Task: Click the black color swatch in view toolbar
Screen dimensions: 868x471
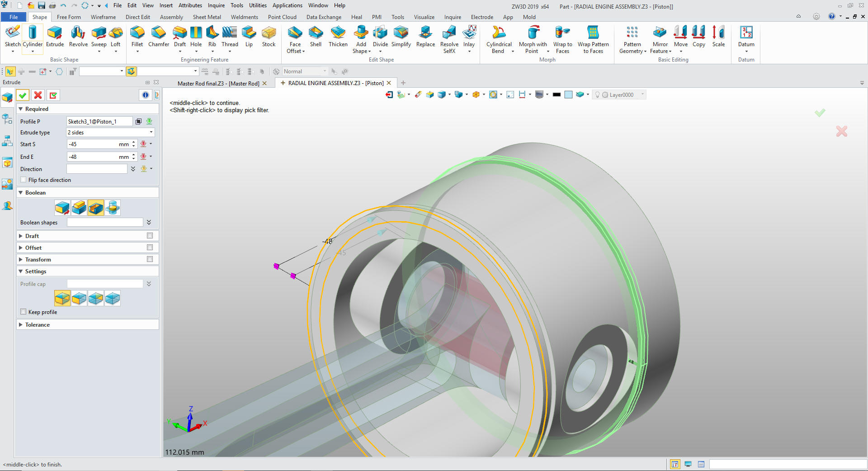Action: click(x=557, y=95)
